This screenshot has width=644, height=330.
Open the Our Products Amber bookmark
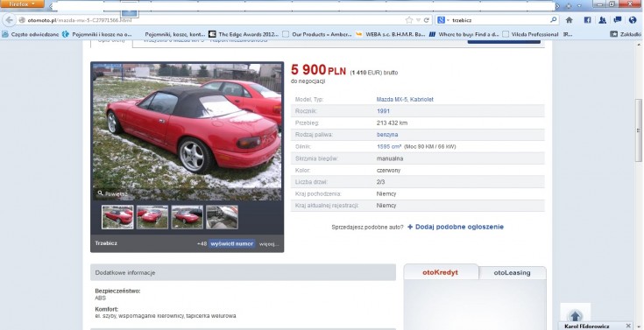(317, 34)
